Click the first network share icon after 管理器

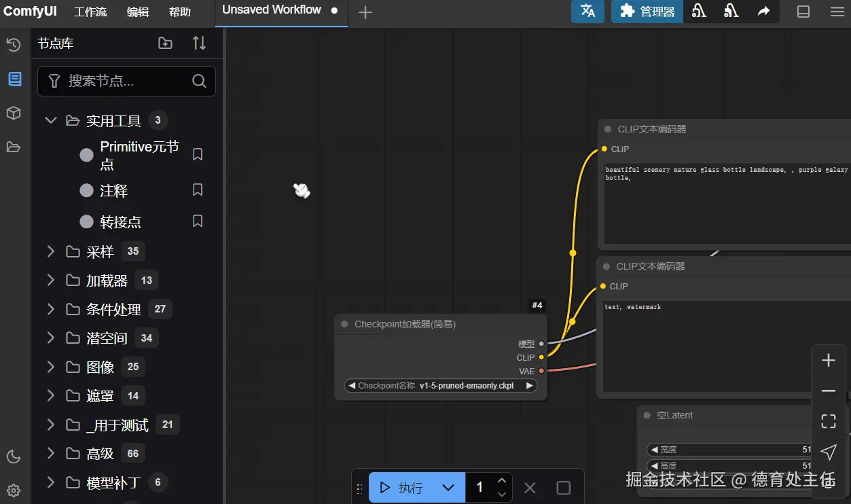coord(699,12)
